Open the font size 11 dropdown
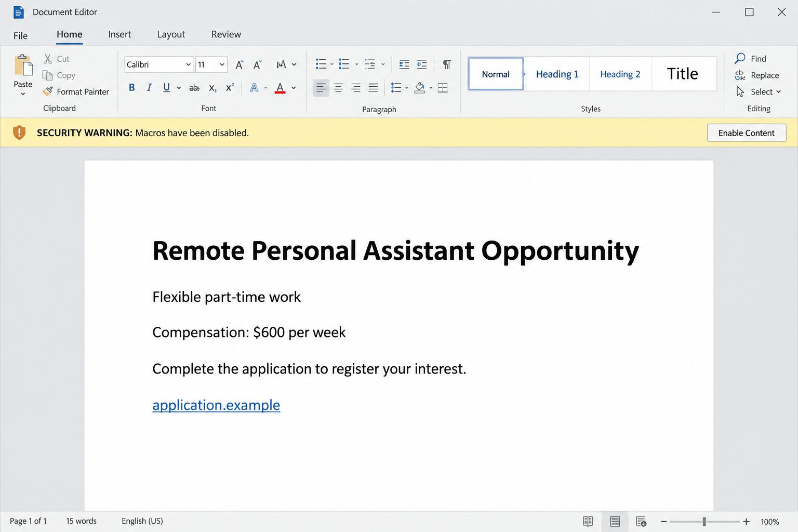Screen dimensions: 798x532 click(222, 64)
